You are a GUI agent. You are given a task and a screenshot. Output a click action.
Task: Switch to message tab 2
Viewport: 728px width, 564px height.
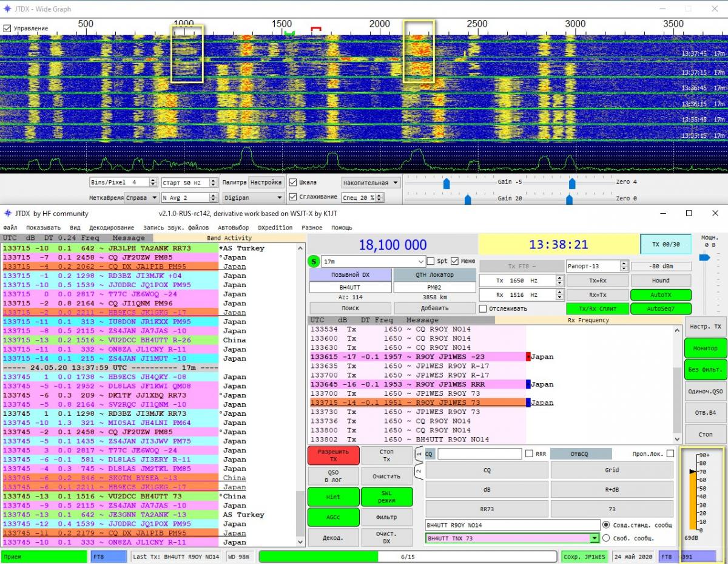point(419,471)
